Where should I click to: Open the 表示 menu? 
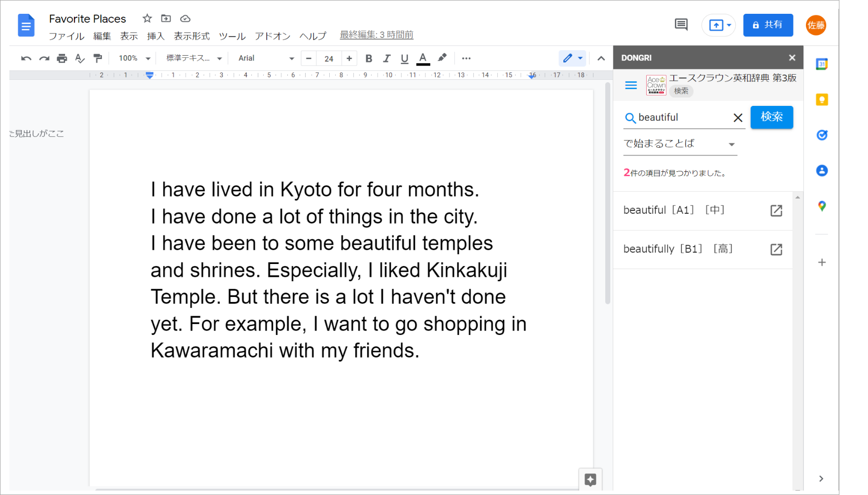pyautogui.click(x=129, y=36)
